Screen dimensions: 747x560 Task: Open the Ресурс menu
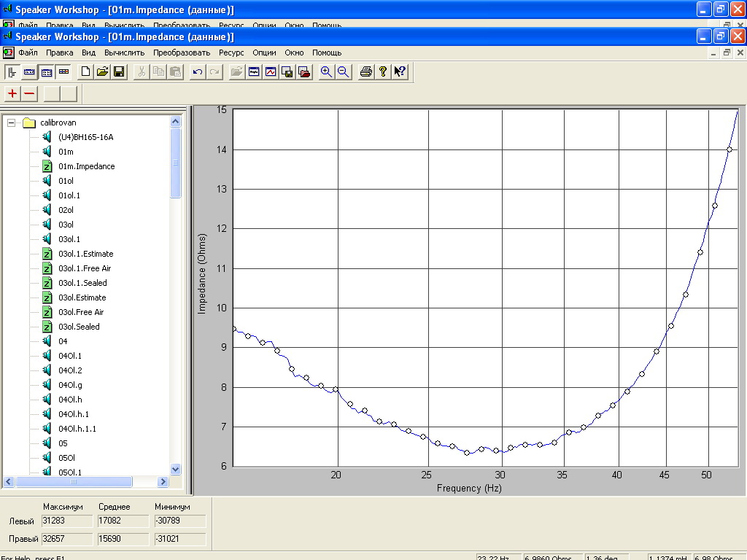231,52
